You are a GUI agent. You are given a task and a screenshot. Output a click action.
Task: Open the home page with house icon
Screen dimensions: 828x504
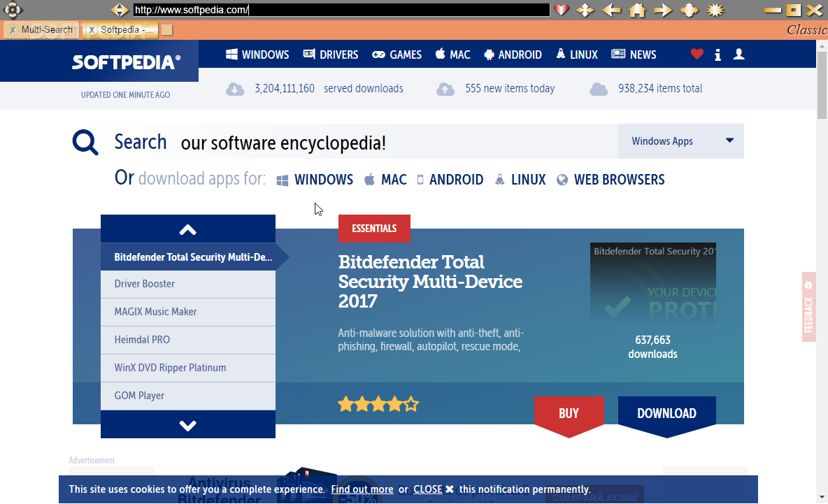[x=637, y=10]
